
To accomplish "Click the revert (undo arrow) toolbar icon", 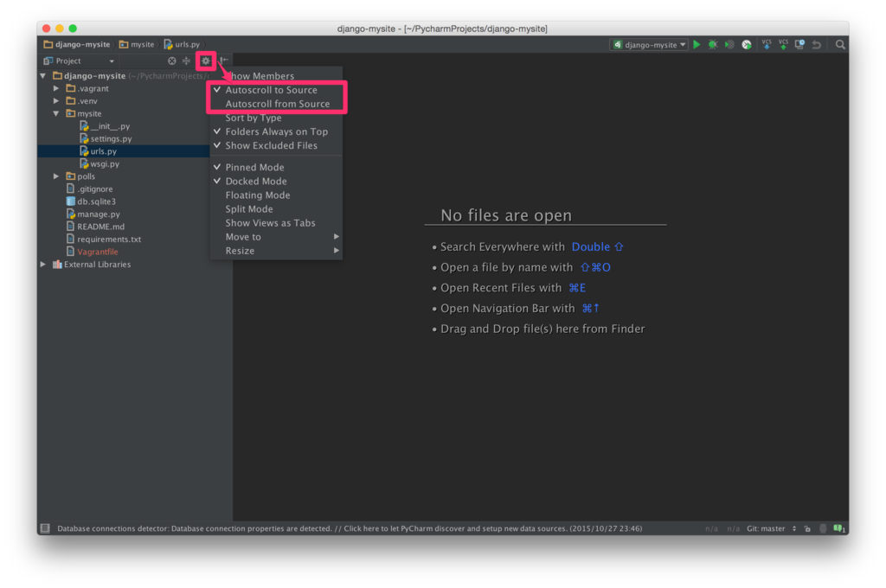I will 817,44.
